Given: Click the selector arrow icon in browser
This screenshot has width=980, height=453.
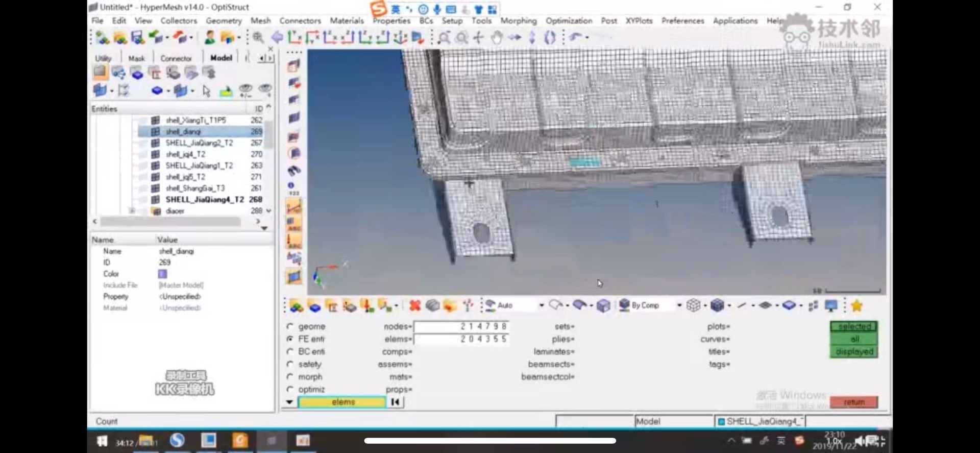Looking at the screenshot, I should [206, 91].
